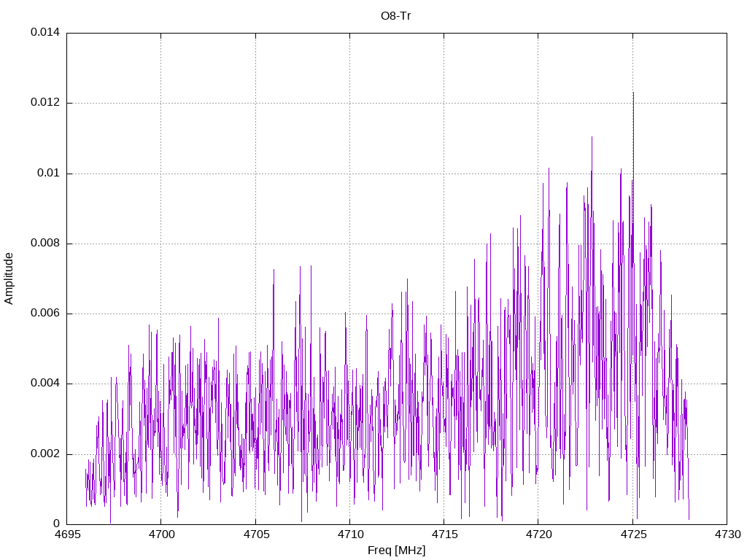Click the Amplitude y-axis label
747x560 pixels.
9,279
